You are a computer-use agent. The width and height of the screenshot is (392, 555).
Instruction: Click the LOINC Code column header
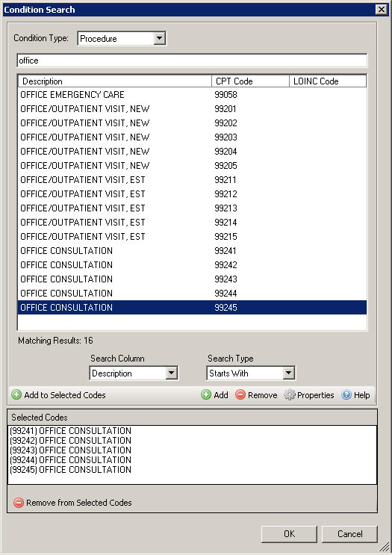(x=328, y=81)
